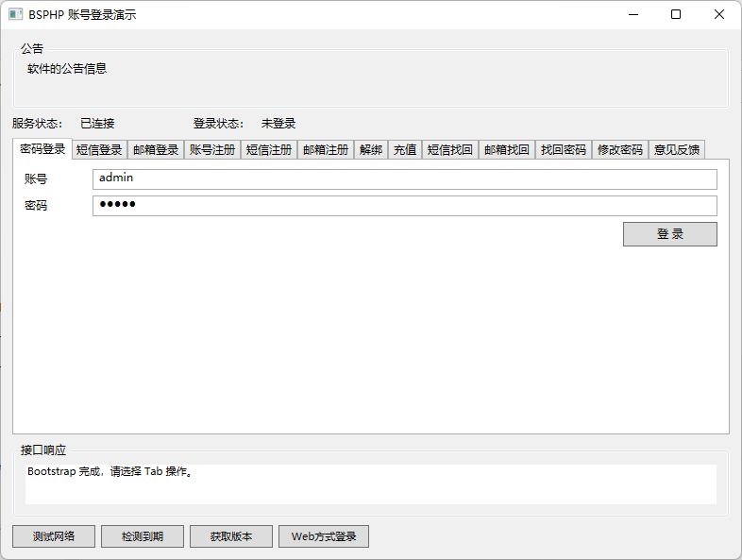Maximize the BSPHP window

pyautogui.click(x=676, y=15)
